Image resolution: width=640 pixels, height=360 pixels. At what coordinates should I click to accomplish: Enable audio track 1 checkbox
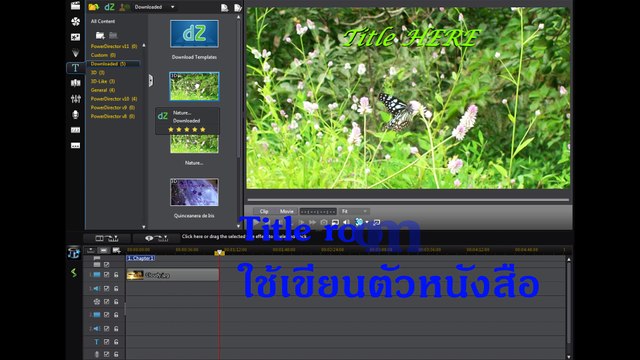(107, 289)
